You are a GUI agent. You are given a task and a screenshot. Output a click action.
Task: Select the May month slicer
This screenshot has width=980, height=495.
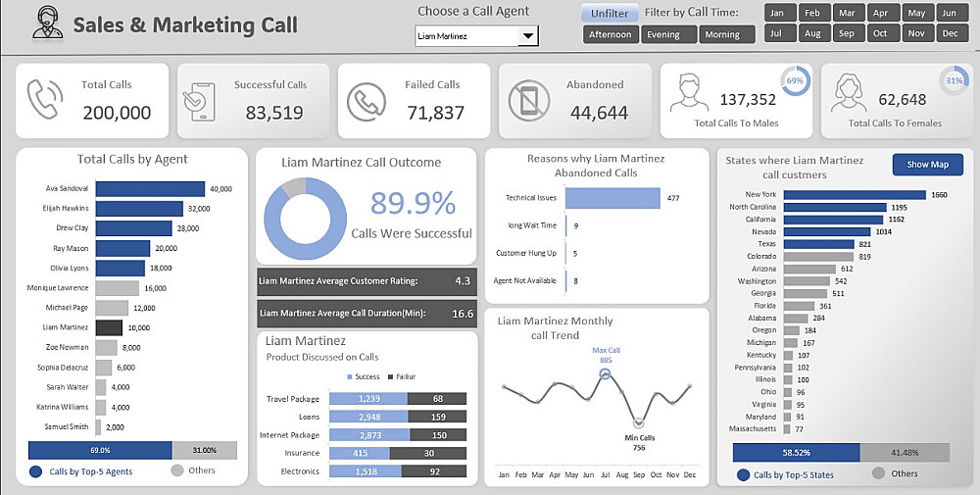coord(916,13)
